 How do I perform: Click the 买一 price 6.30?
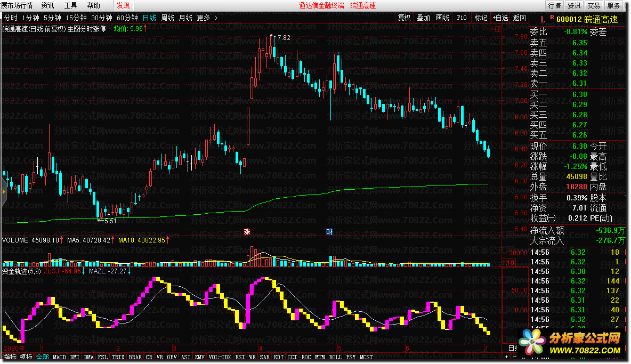pyautogui.click(x=580, y=94)
